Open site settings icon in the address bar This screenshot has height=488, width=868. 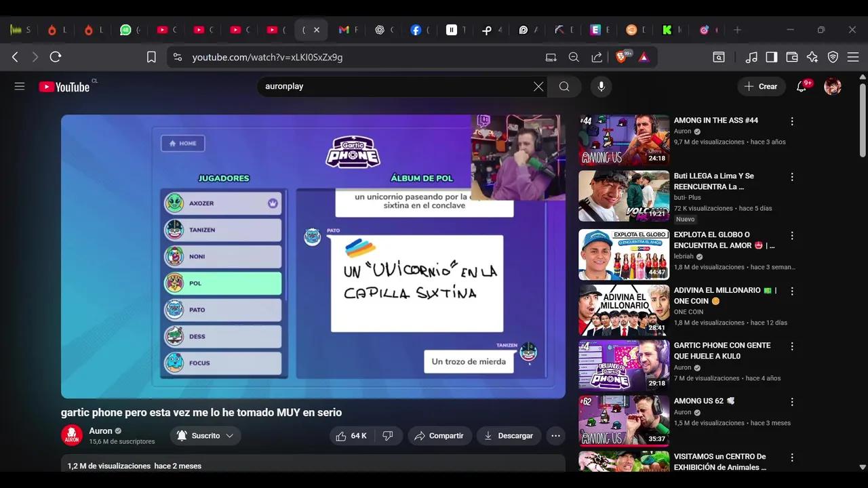click(177, 58)
